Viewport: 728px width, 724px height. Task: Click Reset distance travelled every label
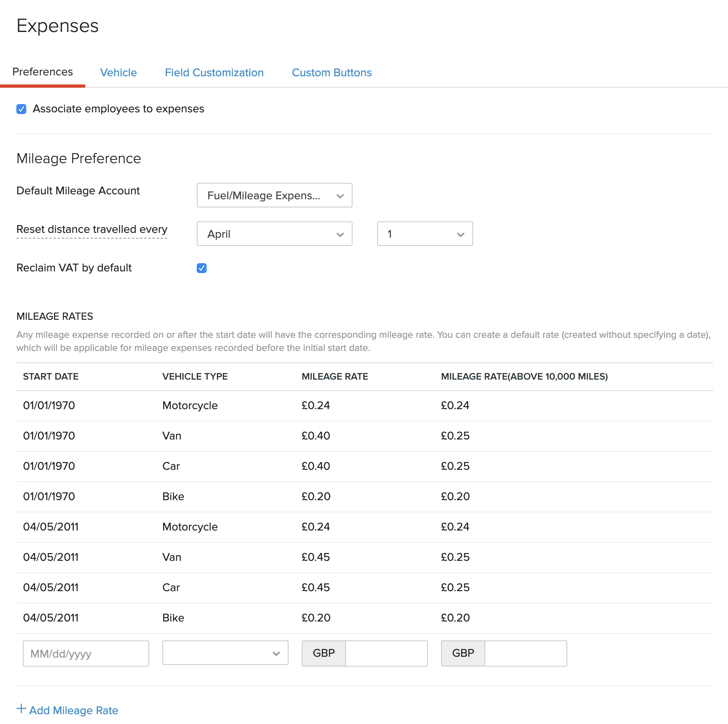pos(92,229)
